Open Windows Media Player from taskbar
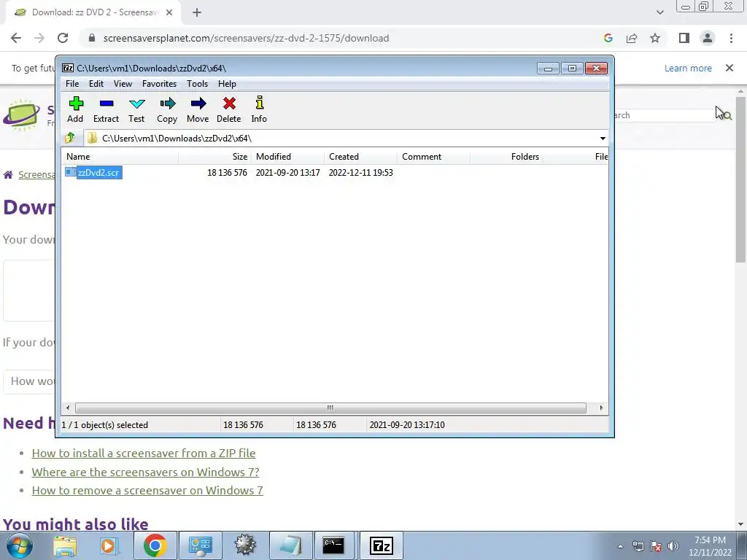Image resolution: width=747 pixels, height=560 pixels. pyautogui.click(x=109, y=545)
